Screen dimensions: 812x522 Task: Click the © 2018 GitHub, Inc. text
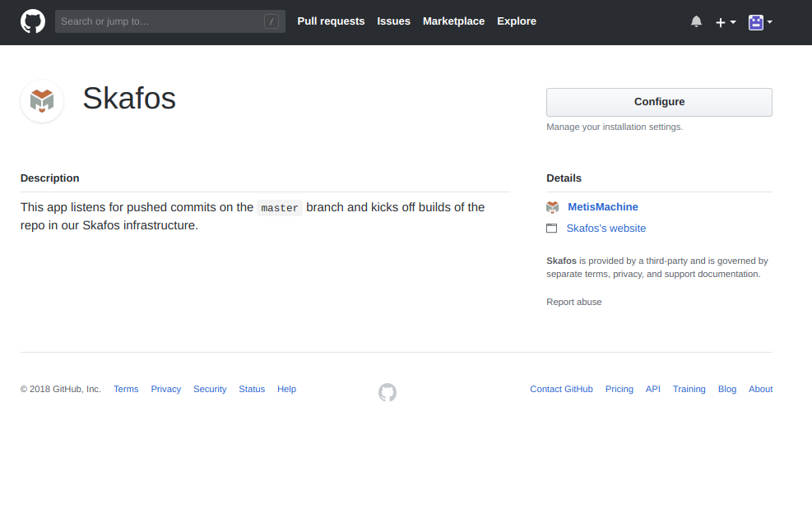pos(61,389)
